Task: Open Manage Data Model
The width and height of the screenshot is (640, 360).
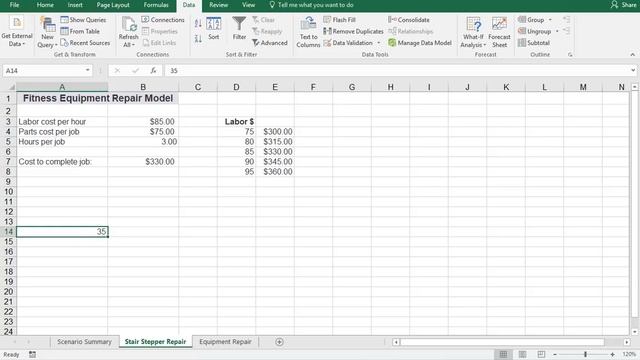Action: pyautogui.click(x=420, y=42)
